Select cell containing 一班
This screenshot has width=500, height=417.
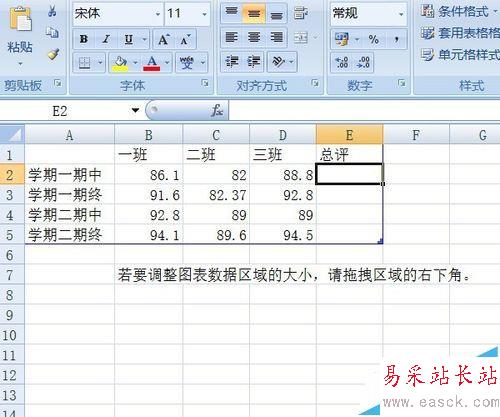[149, 155]
